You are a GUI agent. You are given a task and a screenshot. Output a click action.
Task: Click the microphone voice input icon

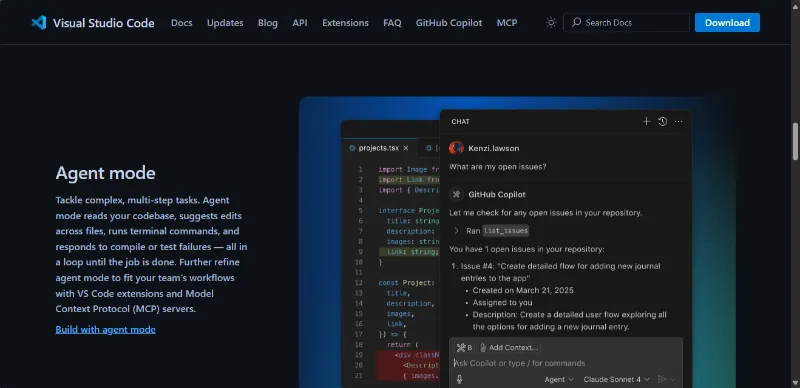pyautogui.click(x=459, y=379)
